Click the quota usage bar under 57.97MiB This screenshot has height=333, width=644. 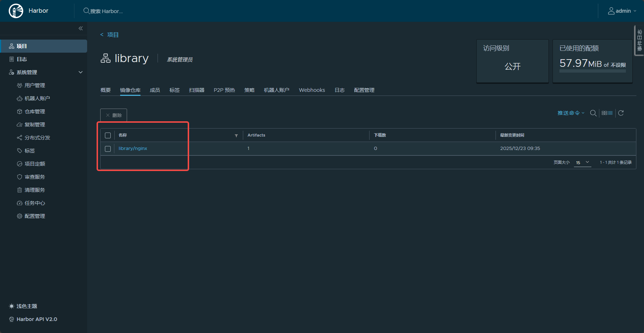[x=592, y=71]
